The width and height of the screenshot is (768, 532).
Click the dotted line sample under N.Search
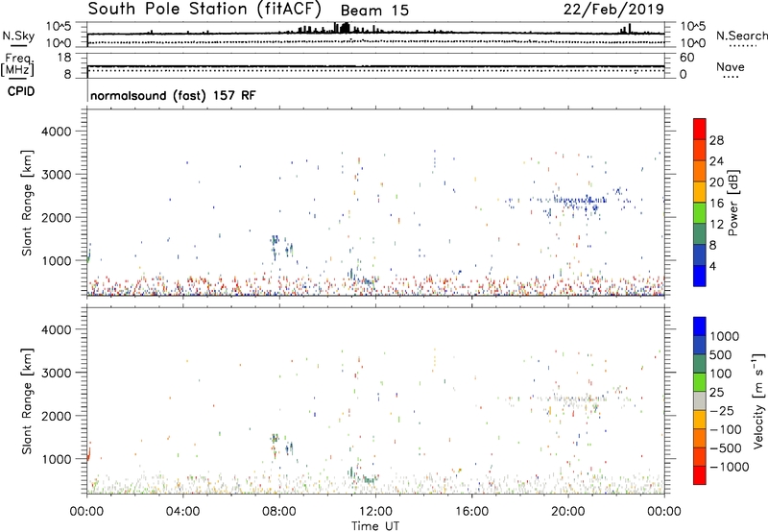(742, 46)
